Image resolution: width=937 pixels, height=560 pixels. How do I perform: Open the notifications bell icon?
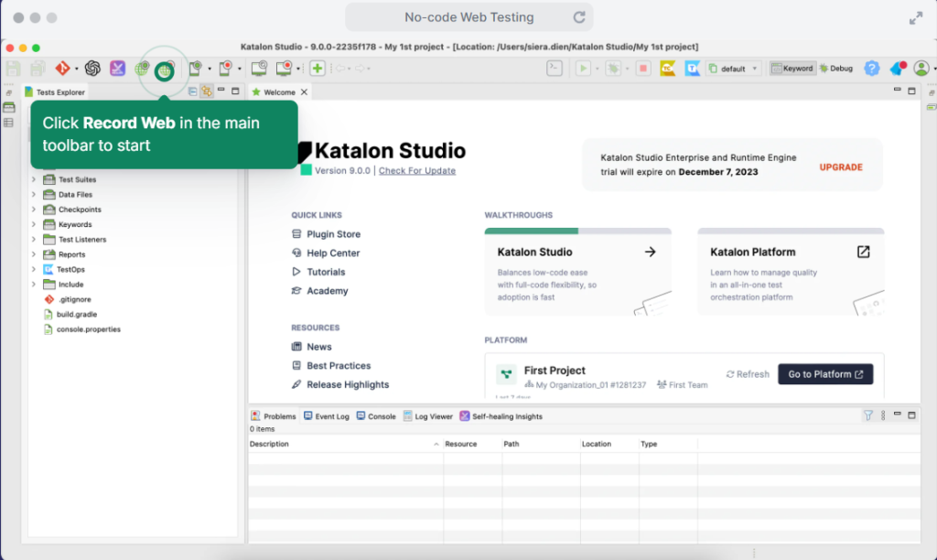(897, 68)
